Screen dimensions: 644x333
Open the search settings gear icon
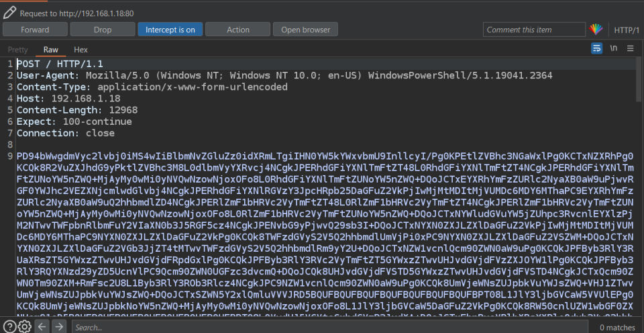click(25, 327)
